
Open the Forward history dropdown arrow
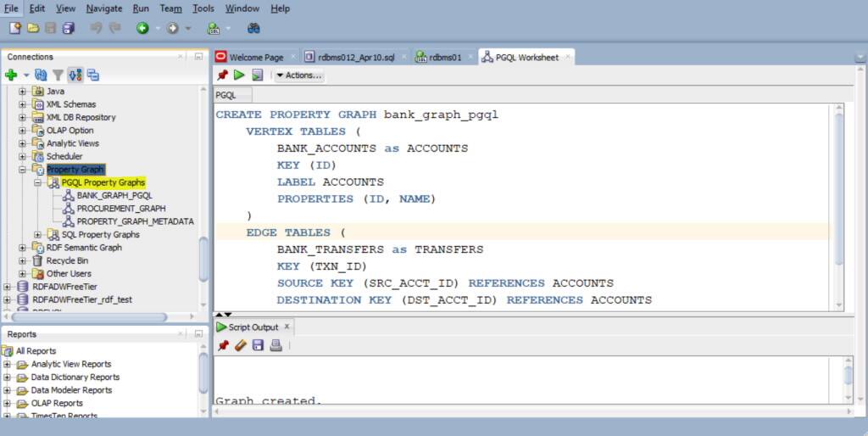tap(187, 28)
